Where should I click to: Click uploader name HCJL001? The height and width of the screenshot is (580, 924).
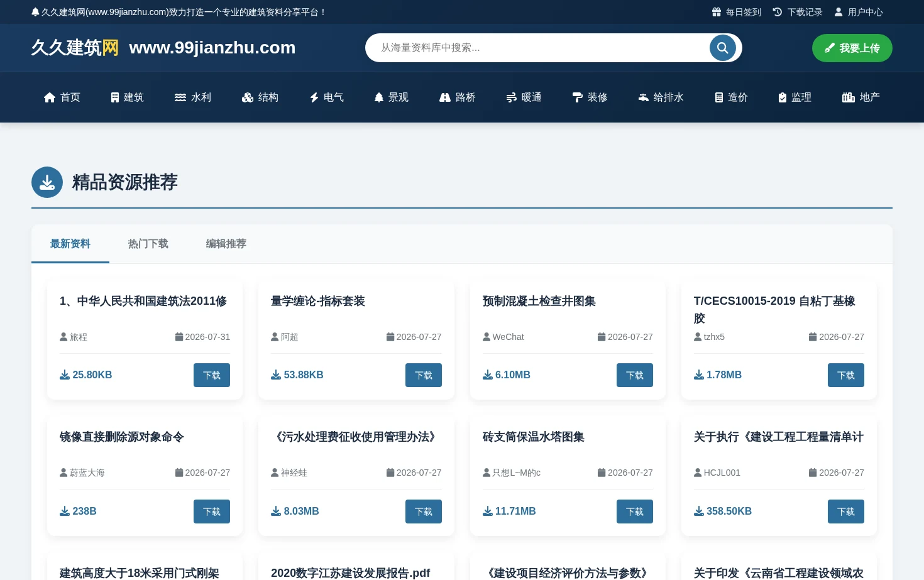pos(722,473)
